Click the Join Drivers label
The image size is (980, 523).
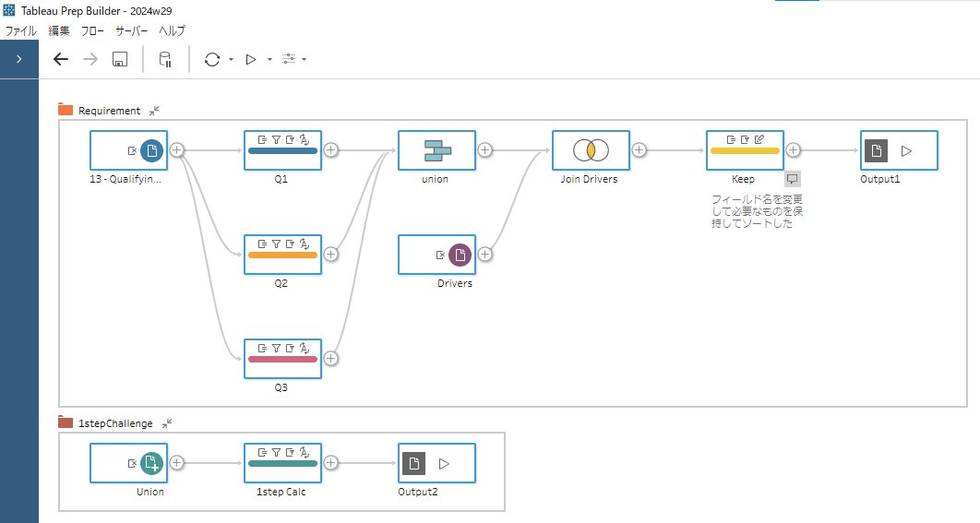[x=589, y=179]
